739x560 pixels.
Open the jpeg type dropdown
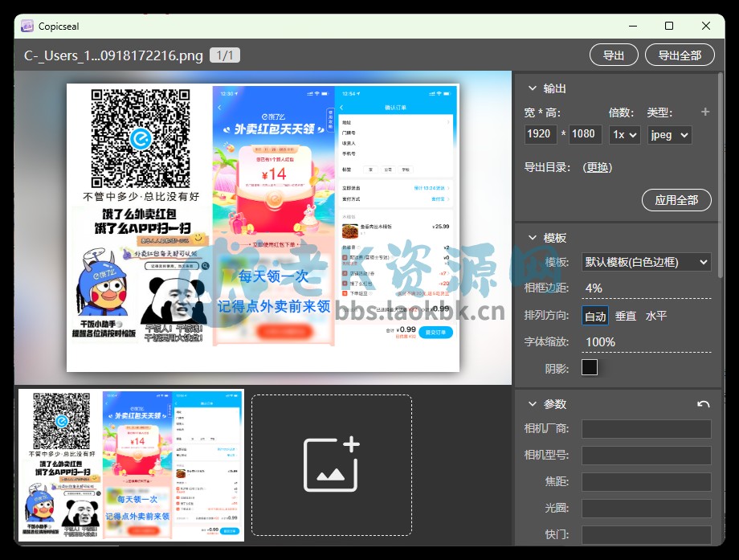pyautogui.click(x=669, y=135)
